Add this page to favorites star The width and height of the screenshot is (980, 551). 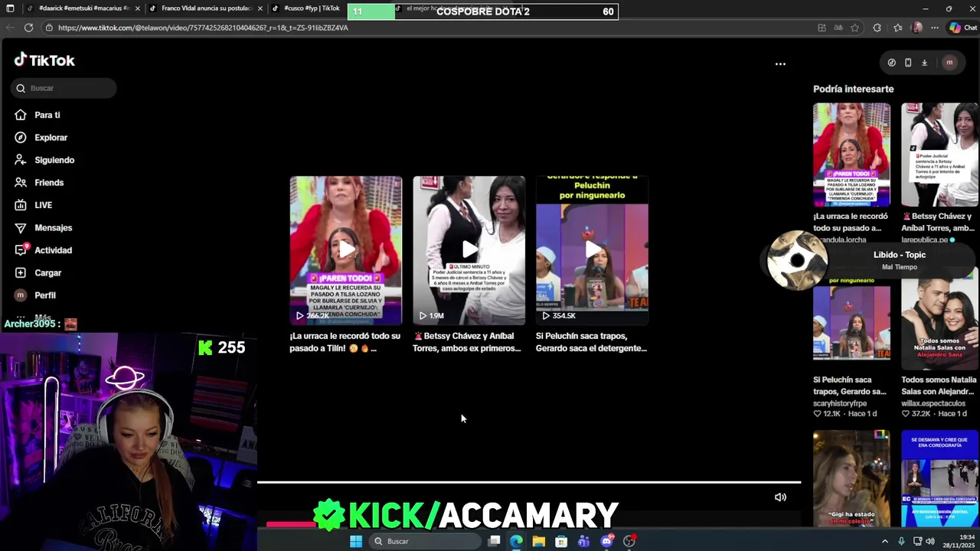(855, 28)
